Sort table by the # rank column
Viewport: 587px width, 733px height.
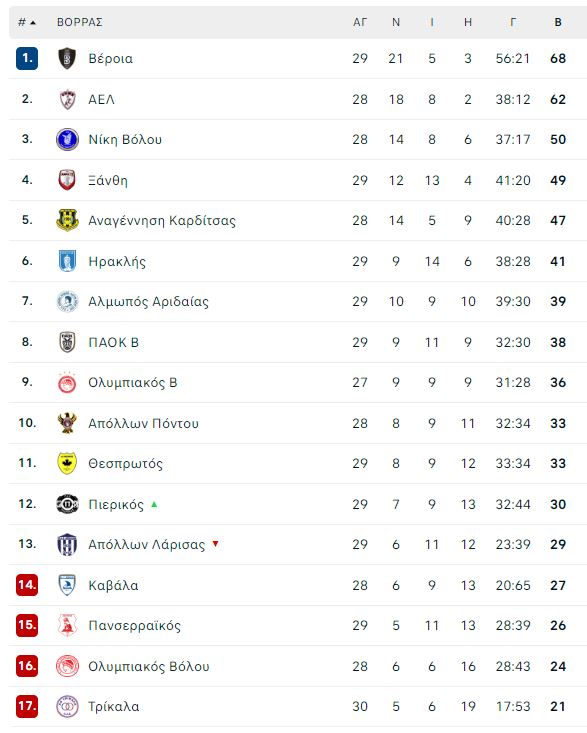click(x=27, y=22)
